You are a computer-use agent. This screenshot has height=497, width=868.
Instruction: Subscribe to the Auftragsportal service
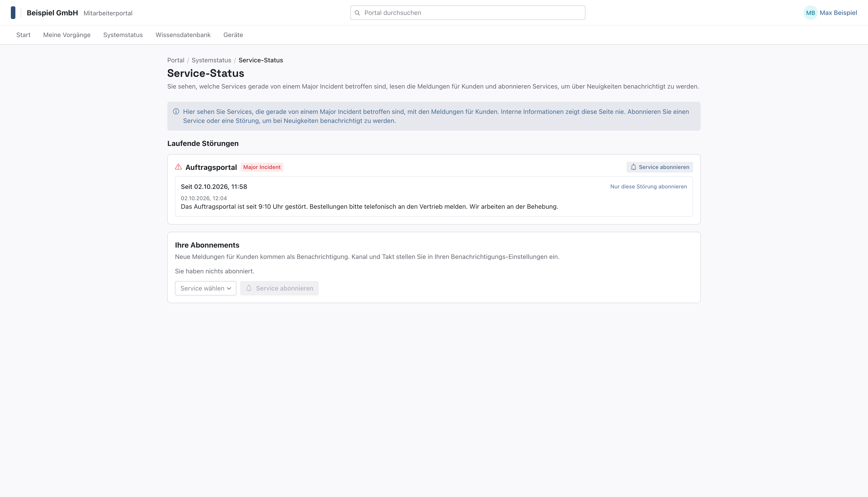coord(659,167)
